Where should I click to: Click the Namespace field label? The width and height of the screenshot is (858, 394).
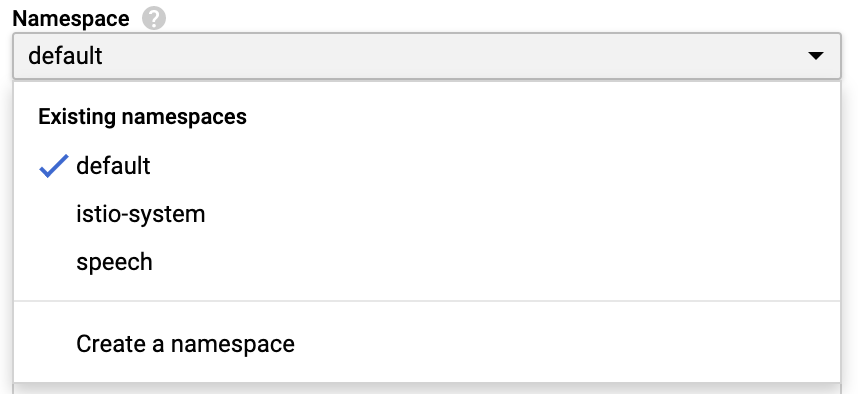point(71,19)
